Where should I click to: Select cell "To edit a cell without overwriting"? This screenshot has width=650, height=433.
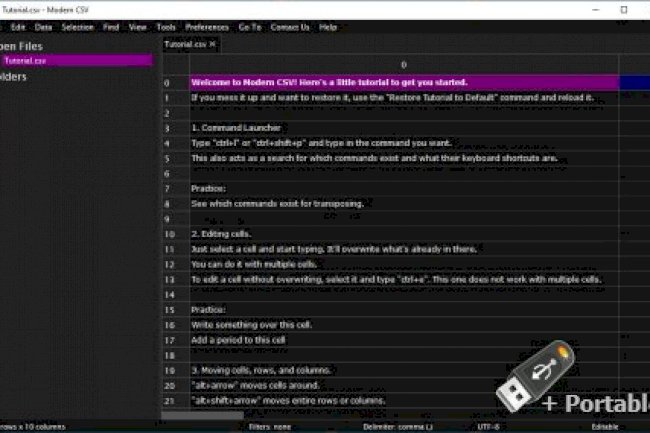tap(404, 280)
